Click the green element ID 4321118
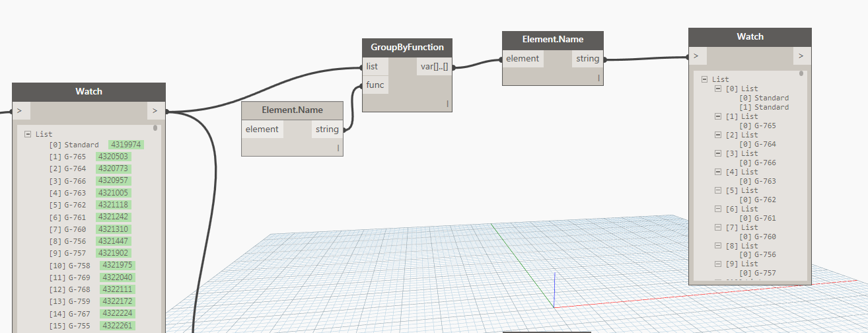868x333 pixels. [x=113, y=205]
